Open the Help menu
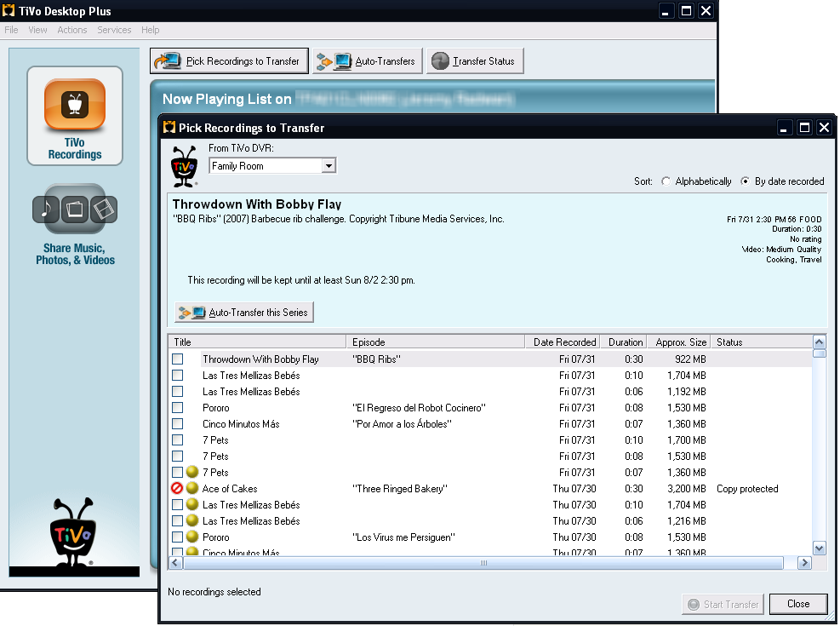This screenshot has width=840, height=626. [151, 30]
